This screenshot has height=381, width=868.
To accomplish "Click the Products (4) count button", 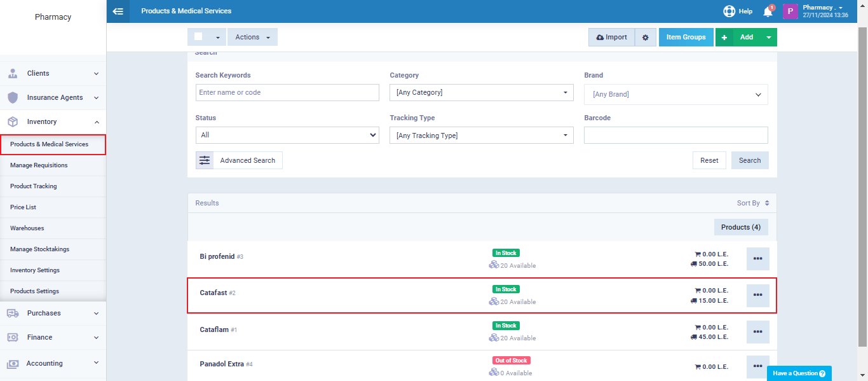I will (x=741, y=227).
